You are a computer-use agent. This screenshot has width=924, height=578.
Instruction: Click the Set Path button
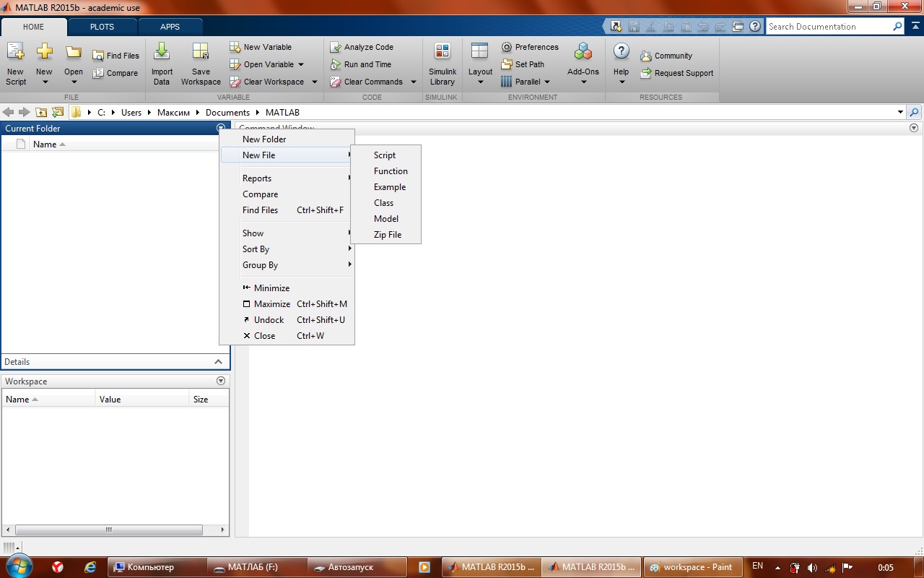(523, 64)
